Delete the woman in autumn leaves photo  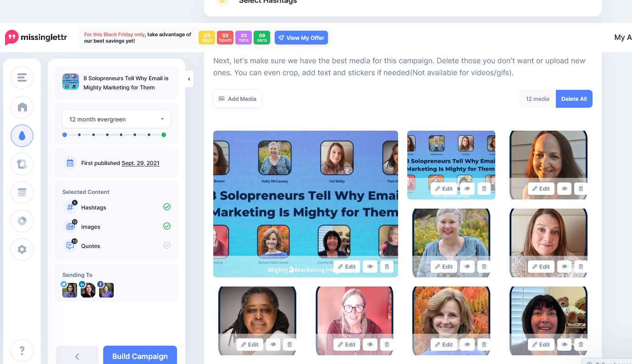[x=484, y=345]
